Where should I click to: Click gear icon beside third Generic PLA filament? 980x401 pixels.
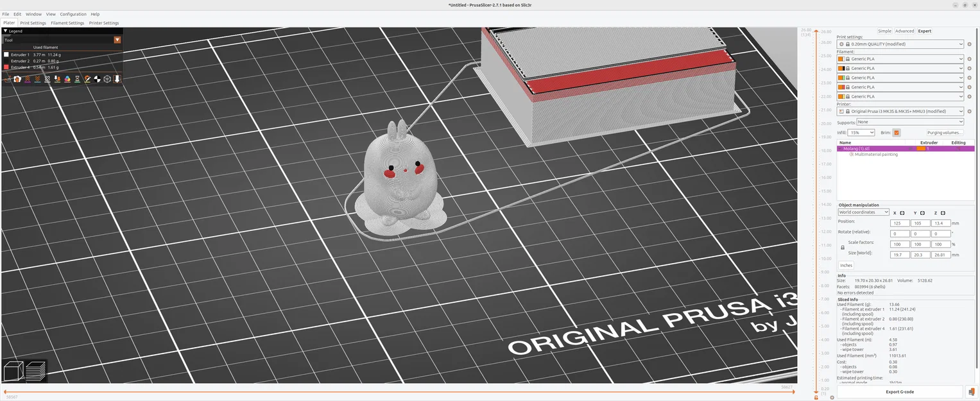click(970, 78)
